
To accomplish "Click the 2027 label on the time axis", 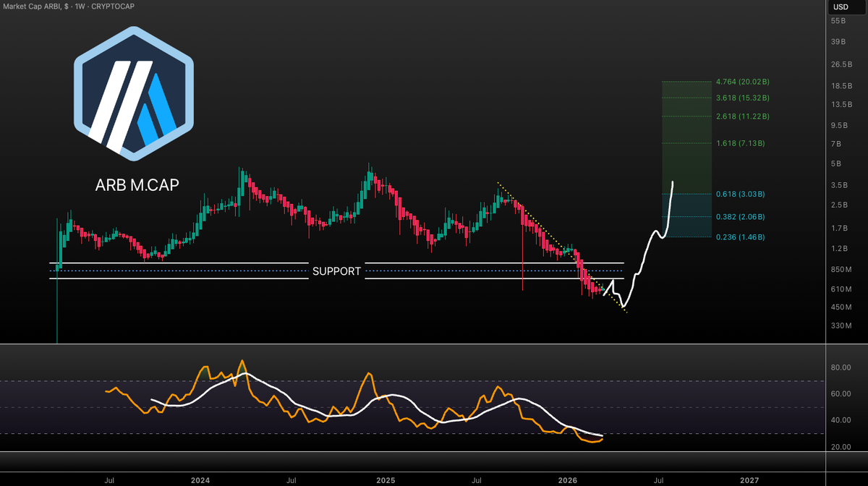I will pos(750,480).
